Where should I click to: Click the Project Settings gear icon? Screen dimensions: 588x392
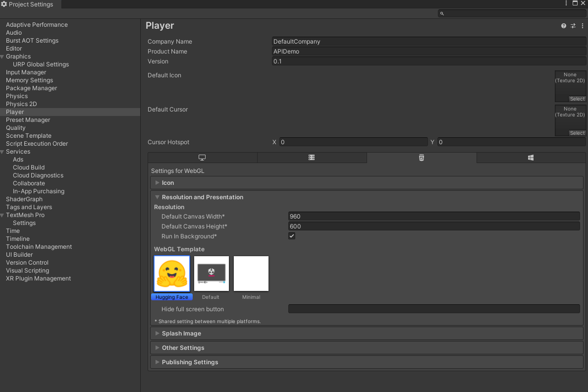[4, 4]
